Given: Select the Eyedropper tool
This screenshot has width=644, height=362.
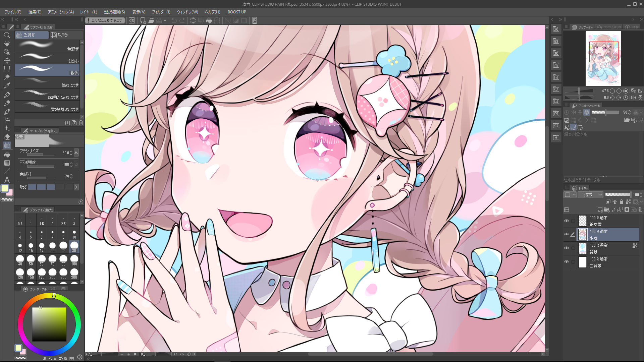Looking at the screenshot, I should [7, 85].
